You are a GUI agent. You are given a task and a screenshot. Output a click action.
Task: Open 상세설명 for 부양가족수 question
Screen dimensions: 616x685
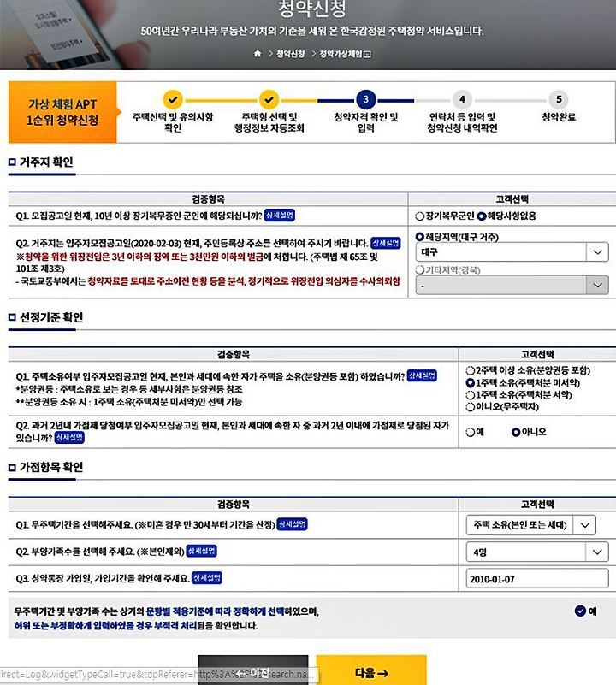tap(202, 551)
